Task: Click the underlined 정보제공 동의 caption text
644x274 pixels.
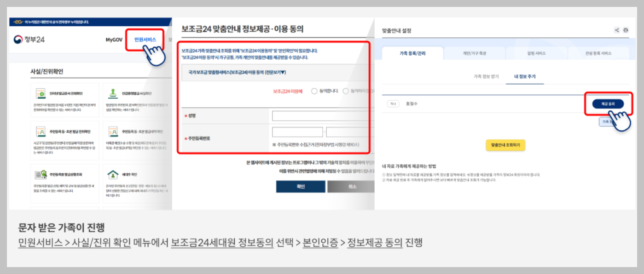Action: [375, 243]
